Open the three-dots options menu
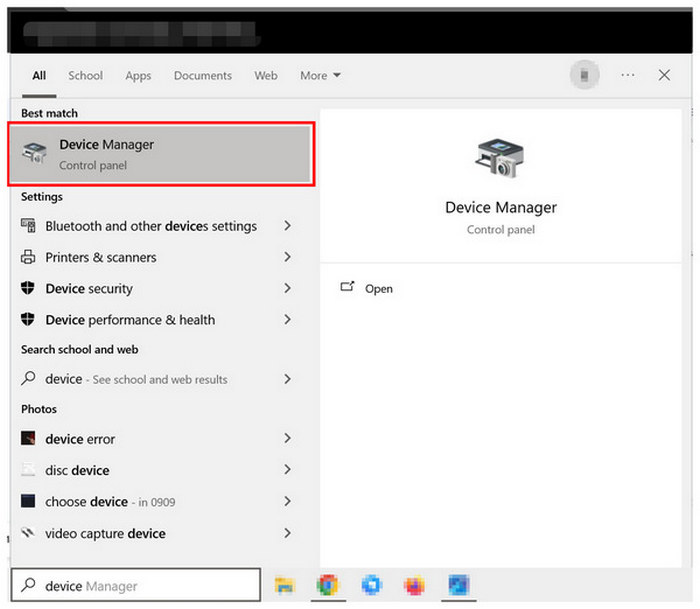Viewport: 700px width, 609px height. pyautogui.click(x=628, y=75)
